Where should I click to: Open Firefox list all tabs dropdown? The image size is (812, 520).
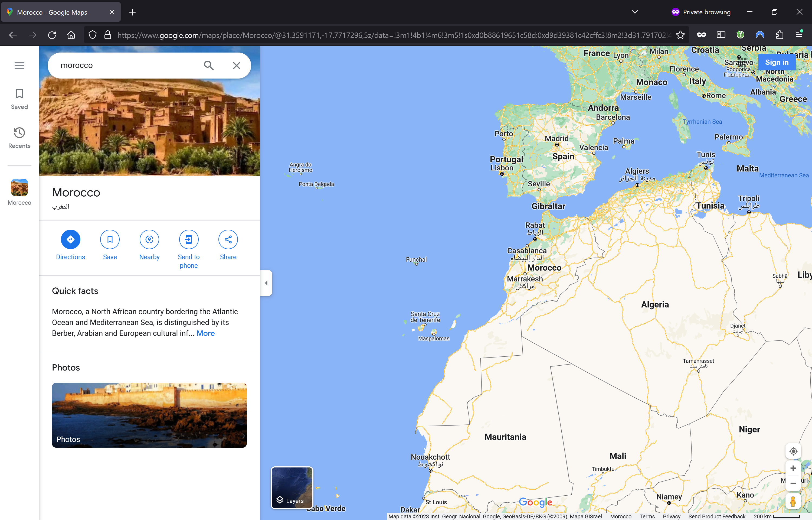click(634, 12)
